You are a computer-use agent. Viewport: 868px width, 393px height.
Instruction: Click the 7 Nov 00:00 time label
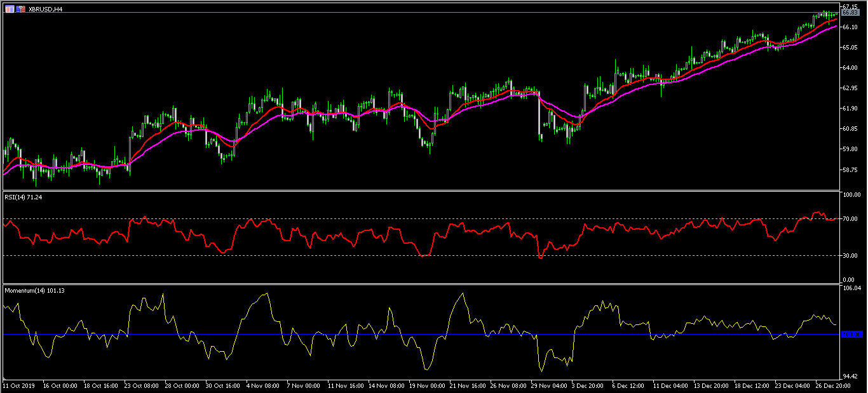pos(303,385)
